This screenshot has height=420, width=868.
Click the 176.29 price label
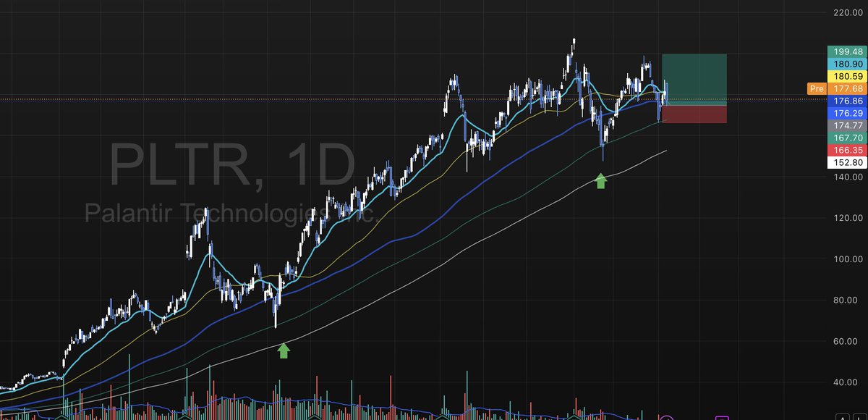[x=846, y=113]
